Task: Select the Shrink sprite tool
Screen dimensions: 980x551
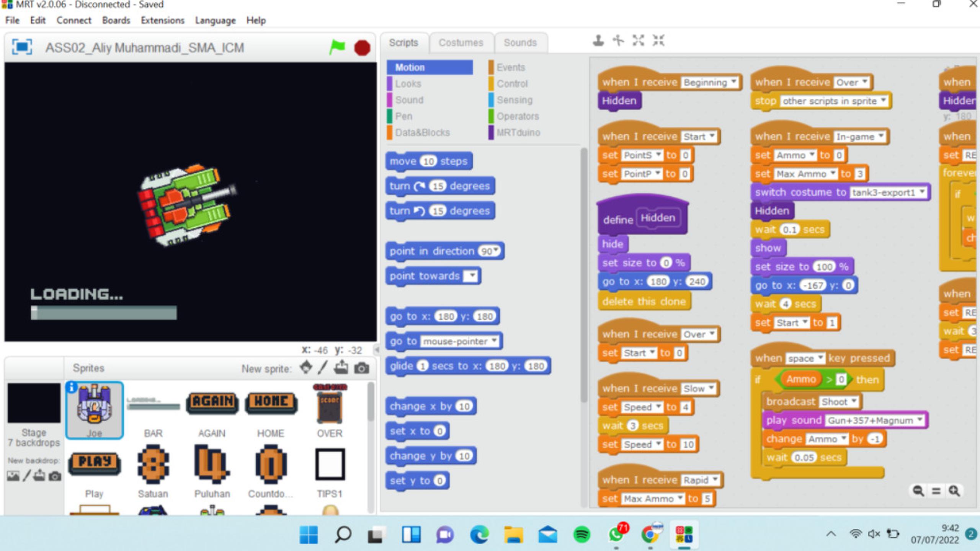Action: click(x=658, y=41)
